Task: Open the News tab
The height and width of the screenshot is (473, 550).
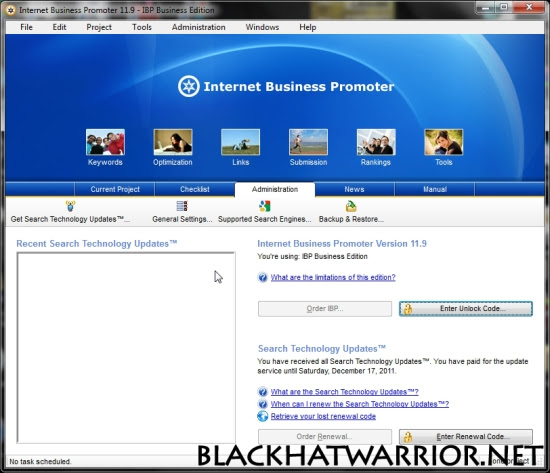Action: tap(355, 189)
